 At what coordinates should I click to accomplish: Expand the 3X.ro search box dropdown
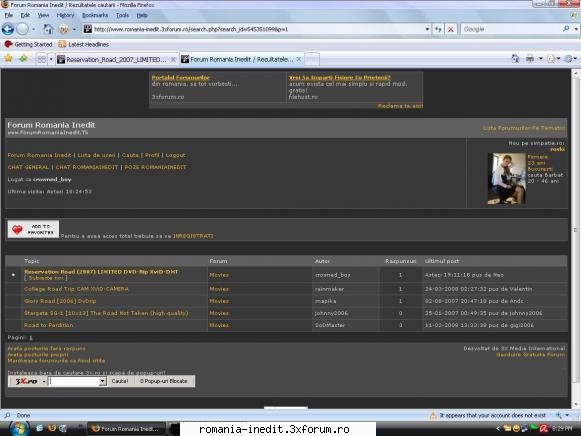(x=102, y=381)
